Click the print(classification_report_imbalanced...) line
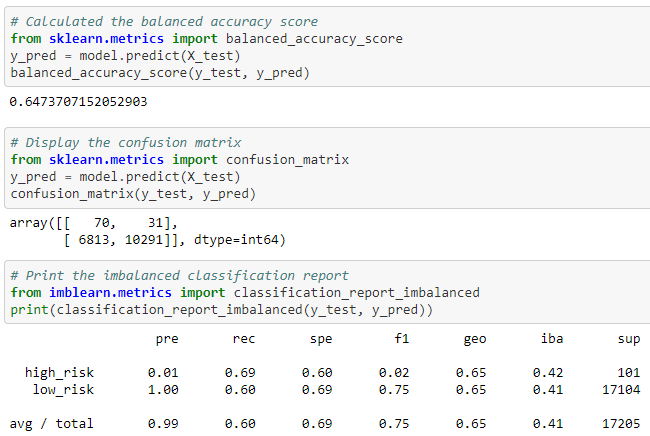 (221, 310)
